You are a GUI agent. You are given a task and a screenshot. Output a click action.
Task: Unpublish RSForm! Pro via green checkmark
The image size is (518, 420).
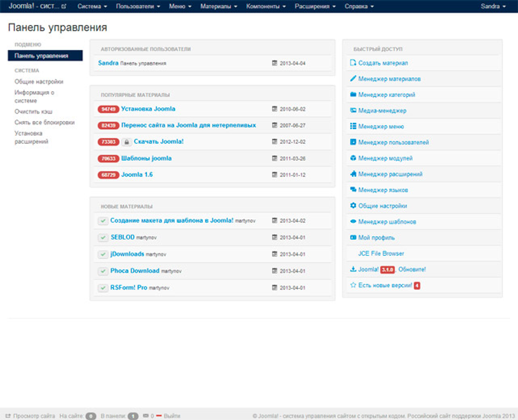pos(103,288)
